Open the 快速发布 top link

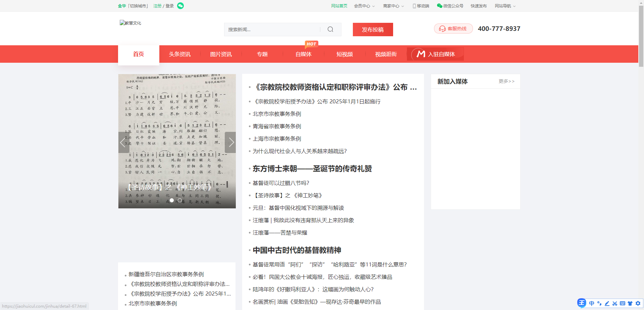click(479, 6)
